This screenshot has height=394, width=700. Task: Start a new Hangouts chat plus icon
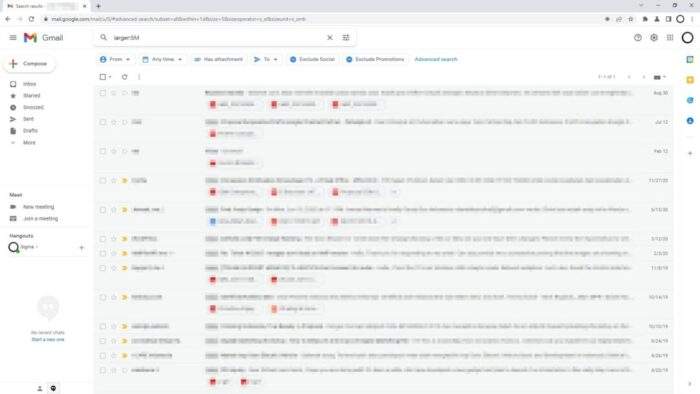coord(82,248)
